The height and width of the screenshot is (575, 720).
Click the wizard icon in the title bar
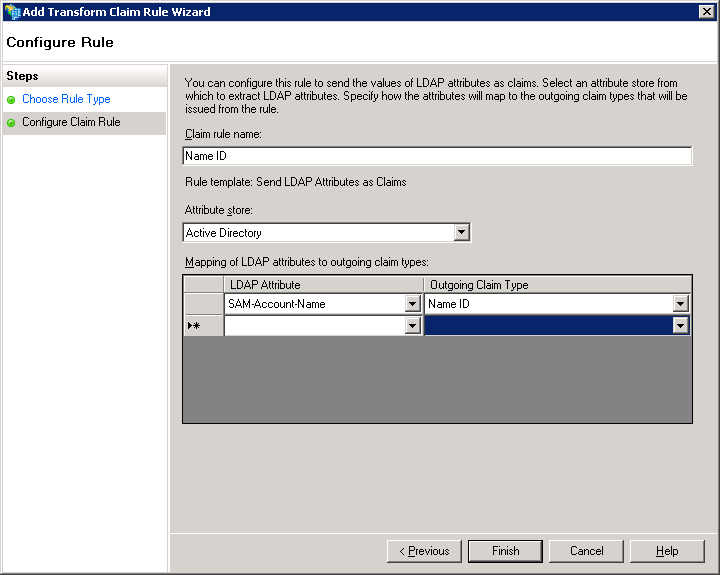[x=12, y=11]
